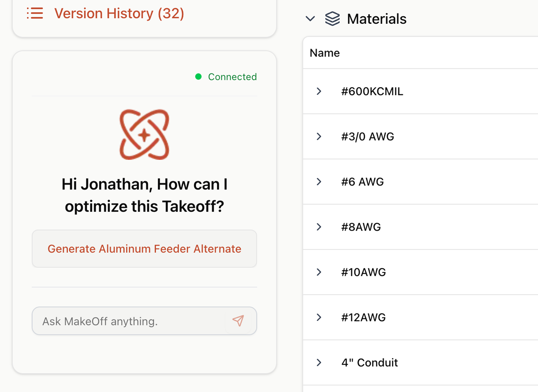This screenshot has height=392, width=538.
Task: Expand the #12AWG row chevron
Action: coord(319,317)
